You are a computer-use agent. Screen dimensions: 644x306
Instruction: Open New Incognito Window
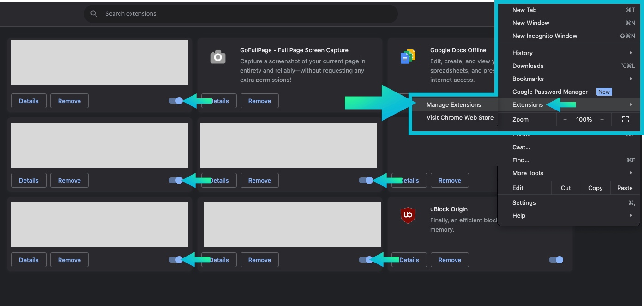(x=545, y=36)
